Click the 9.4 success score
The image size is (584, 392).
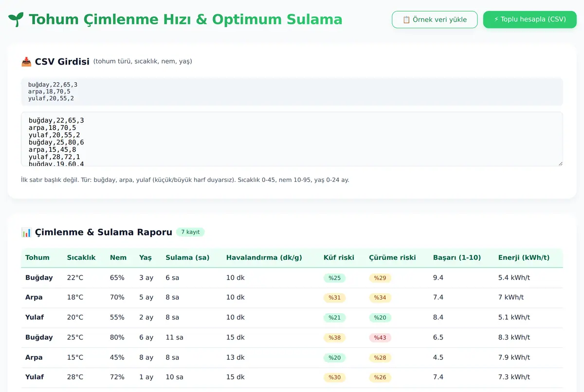pyautogui.click(x=438, y=278)
